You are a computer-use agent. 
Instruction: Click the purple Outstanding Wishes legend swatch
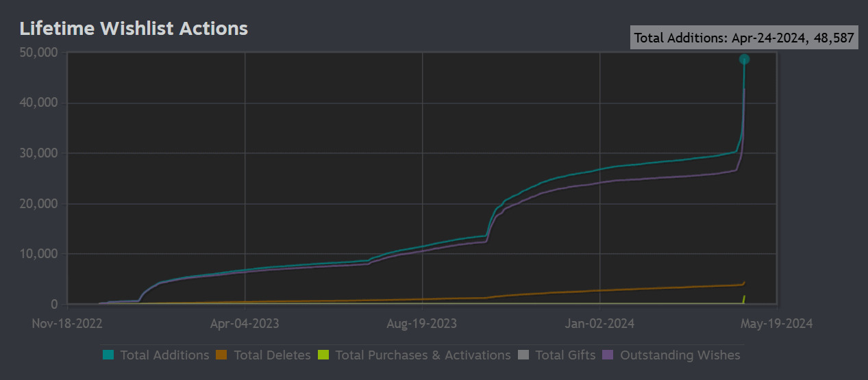pos(608,355)
